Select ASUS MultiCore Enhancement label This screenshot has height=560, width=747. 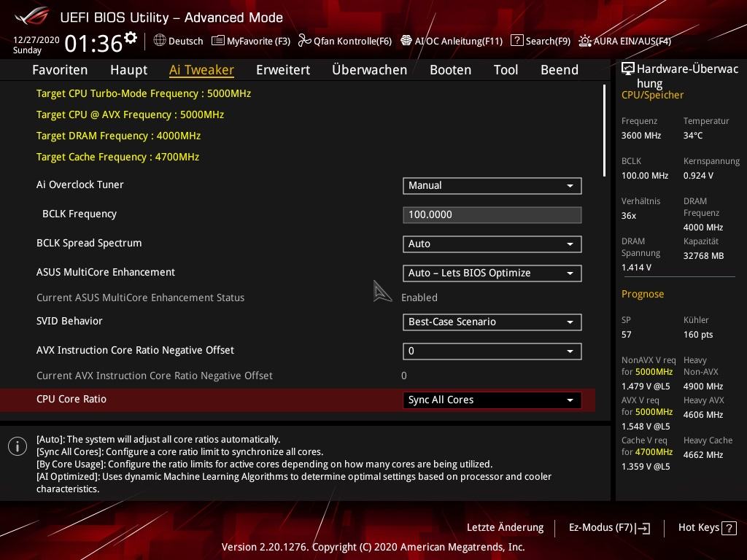tap(106, 272)
